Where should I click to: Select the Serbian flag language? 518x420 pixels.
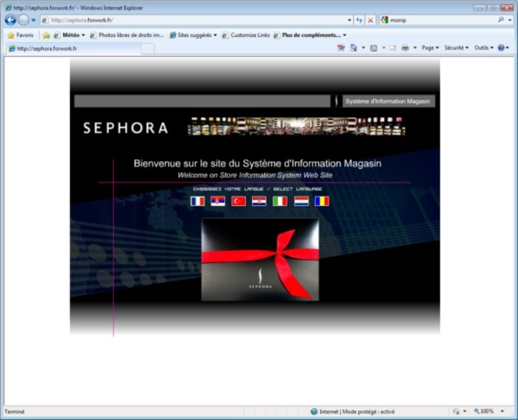(x=218, y=201)
